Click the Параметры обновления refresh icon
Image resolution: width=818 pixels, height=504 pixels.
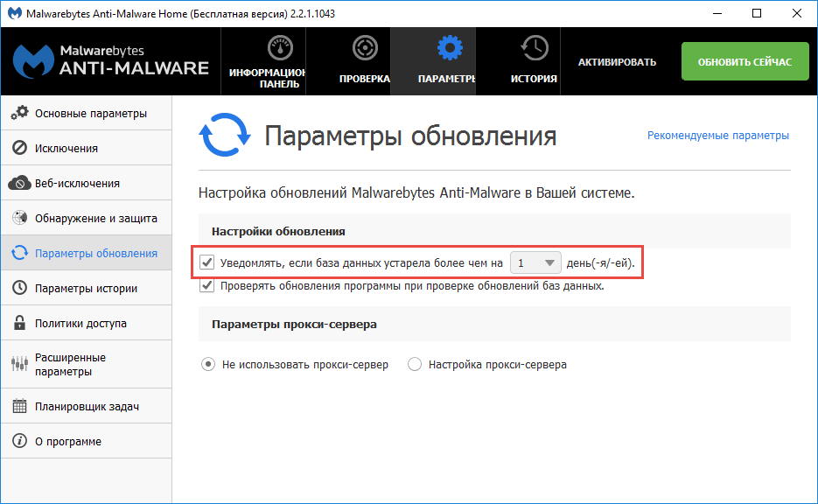click(19, 252)
